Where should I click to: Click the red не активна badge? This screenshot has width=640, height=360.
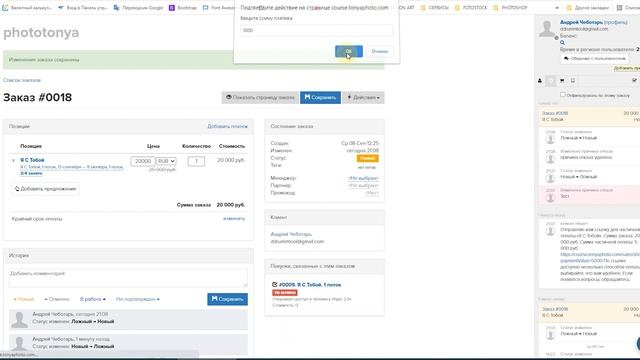pyautogui.click(x=285, y=293)
